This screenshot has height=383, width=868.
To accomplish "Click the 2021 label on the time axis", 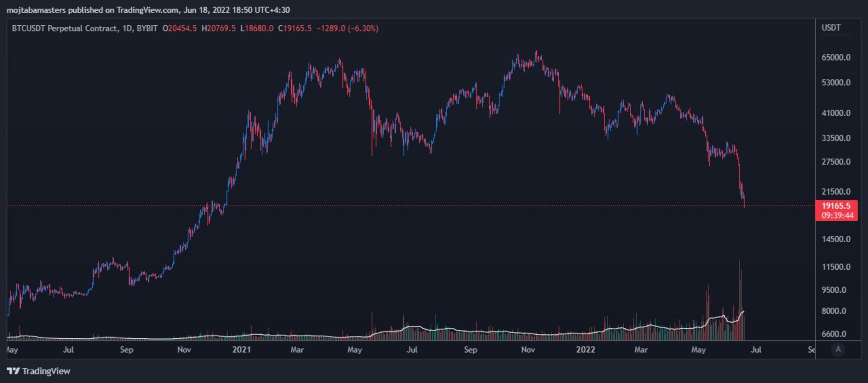I will (x=241, y=350).
